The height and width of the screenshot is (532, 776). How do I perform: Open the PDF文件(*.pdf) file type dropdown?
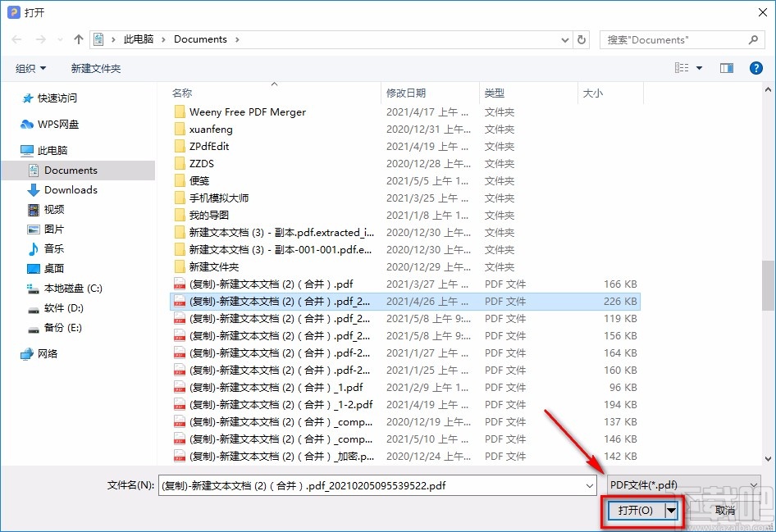point(752,485)
